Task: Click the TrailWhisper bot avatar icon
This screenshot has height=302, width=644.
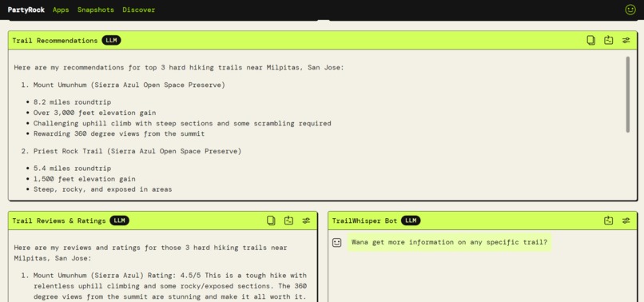Action: tap(337, 242)
